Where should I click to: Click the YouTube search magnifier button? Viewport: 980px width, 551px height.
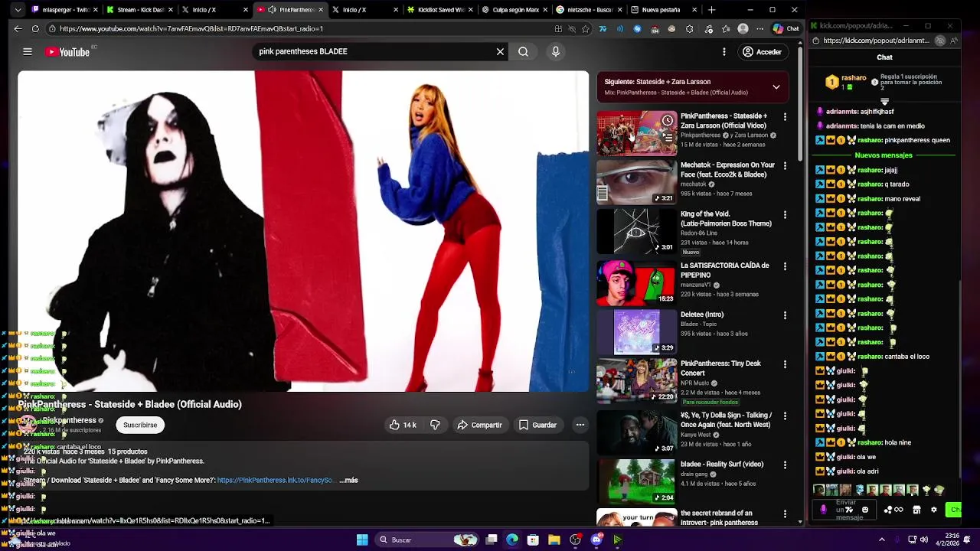(523, 52)
